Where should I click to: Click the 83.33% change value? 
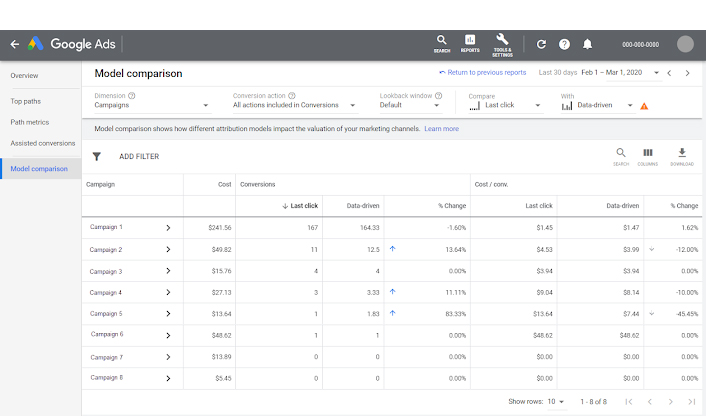pyautogui.click(x=456, y=314)
